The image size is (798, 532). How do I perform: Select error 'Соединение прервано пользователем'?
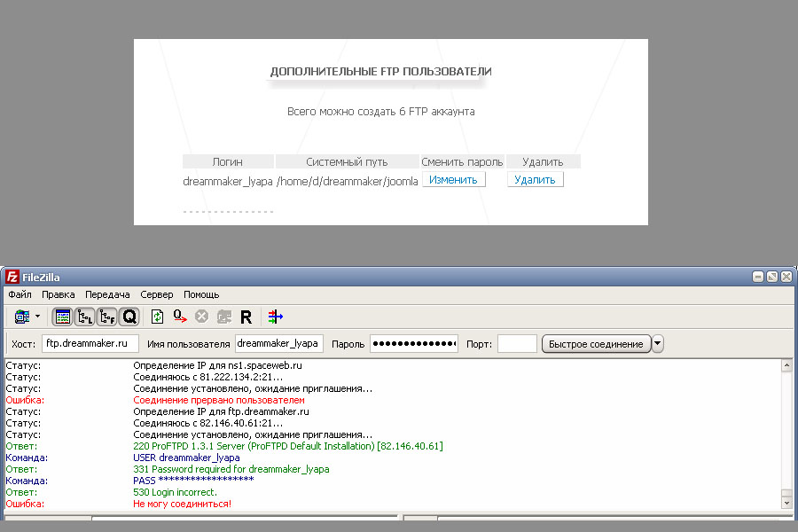(x=219, y=400)
